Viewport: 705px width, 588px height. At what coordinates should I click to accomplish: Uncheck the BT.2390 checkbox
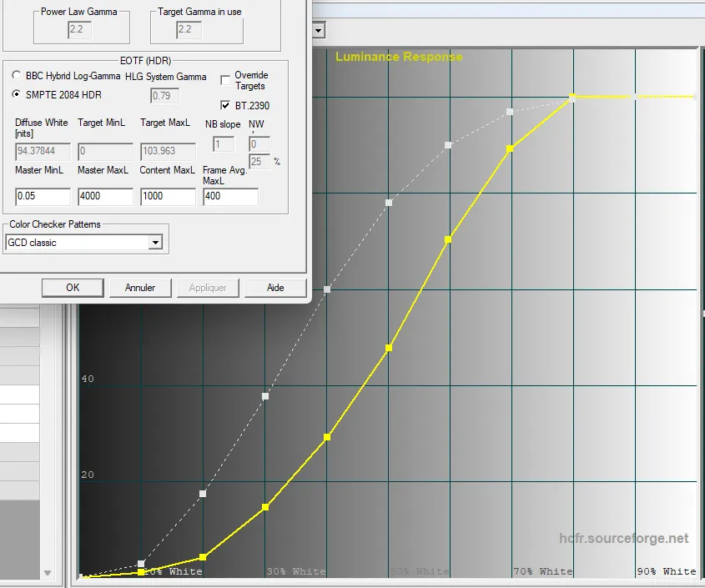coord(225,105)
